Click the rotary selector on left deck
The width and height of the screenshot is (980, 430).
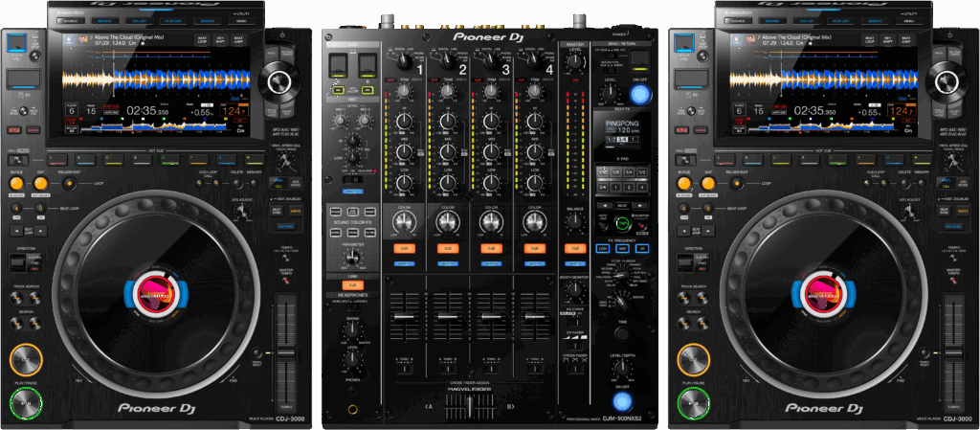(x=279, y=80)
